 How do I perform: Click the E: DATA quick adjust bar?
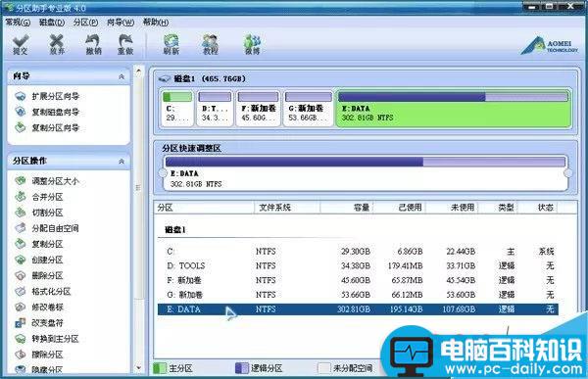[x=366, y=173]
